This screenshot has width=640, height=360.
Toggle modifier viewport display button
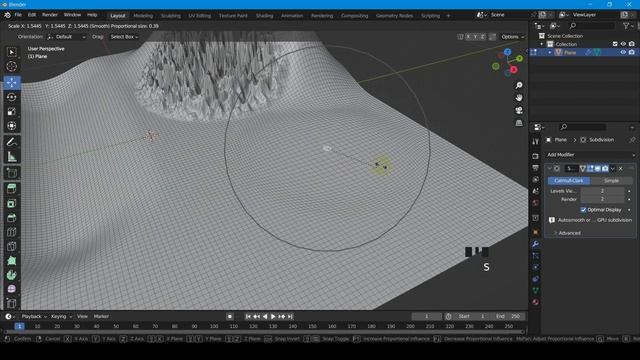[x=598, y=169]
